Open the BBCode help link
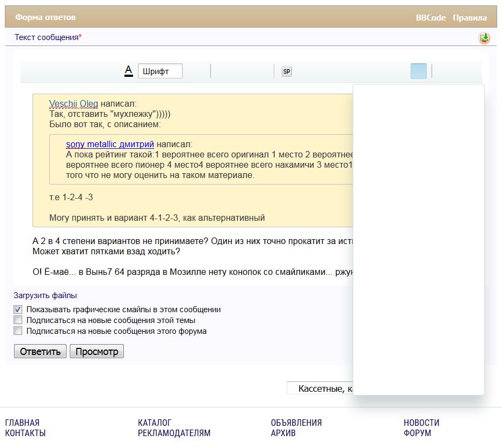Viewport: 502px width, 448px height. click(431, 18)
